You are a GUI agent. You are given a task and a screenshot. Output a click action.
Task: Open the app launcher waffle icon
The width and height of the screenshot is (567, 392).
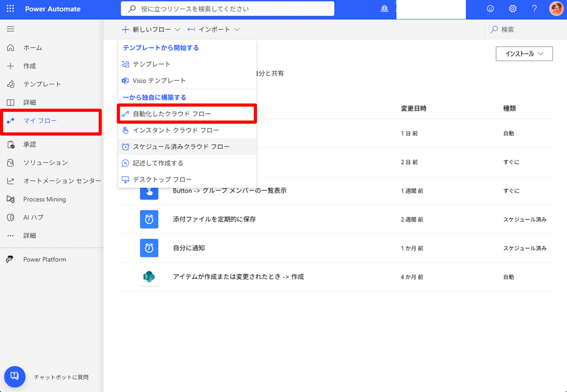click(10, 9)
